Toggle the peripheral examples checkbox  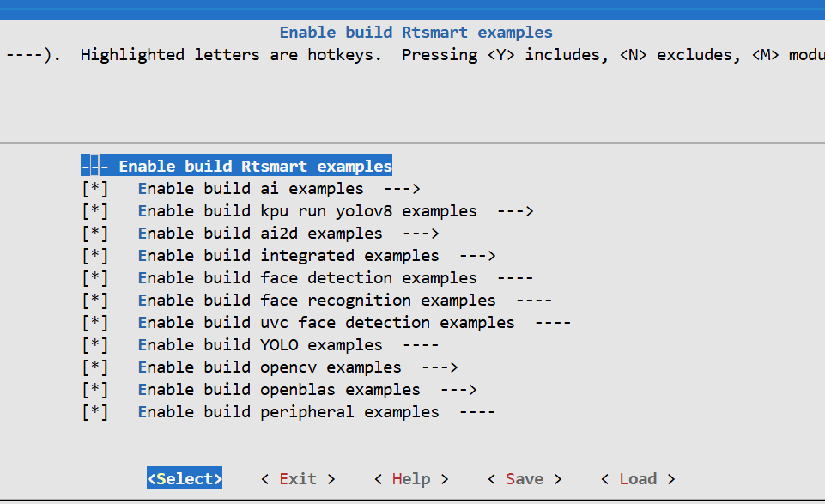tap(95, 412)
